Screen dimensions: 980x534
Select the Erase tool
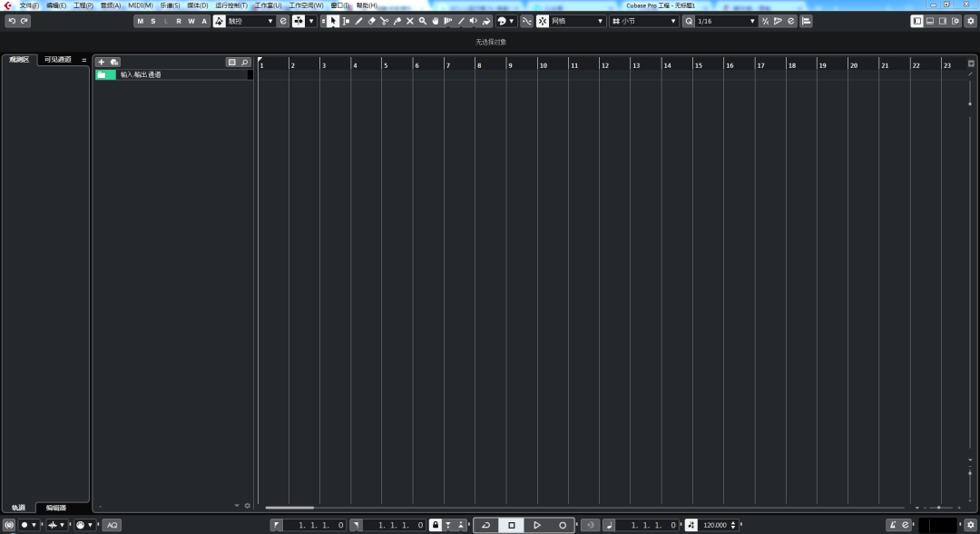coord(371,21)
